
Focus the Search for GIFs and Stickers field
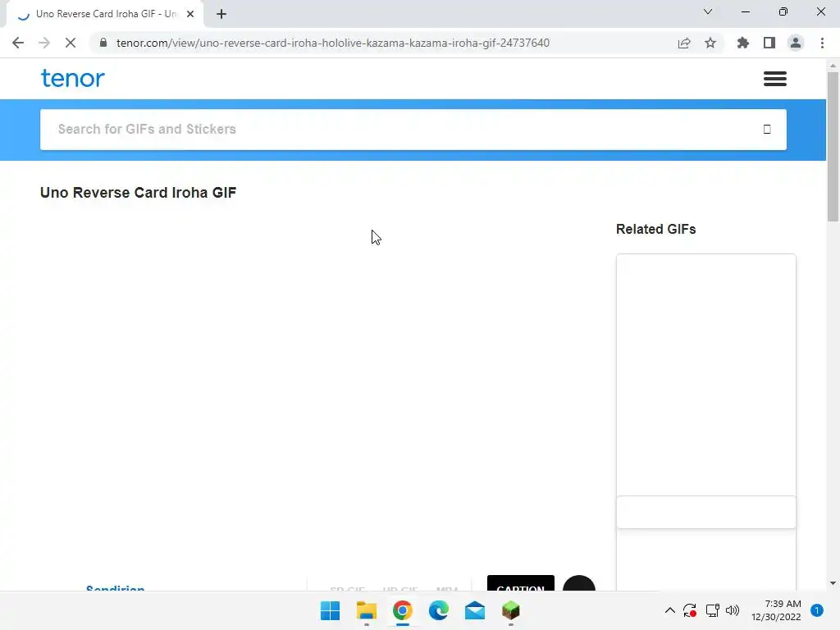(413, 130)
